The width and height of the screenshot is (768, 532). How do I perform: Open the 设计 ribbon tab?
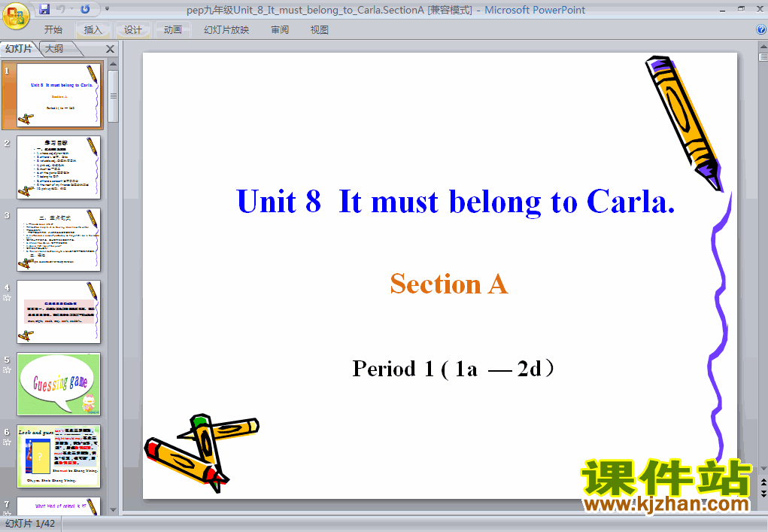132,30
